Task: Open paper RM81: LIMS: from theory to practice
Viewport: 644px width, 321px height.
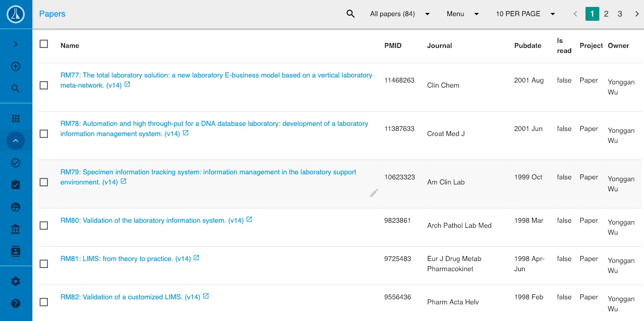Action: (125, 259)
